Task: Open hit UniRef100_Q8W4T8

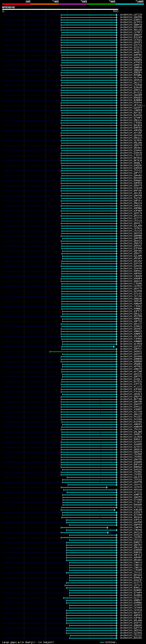Action: (x=131, y=25)
